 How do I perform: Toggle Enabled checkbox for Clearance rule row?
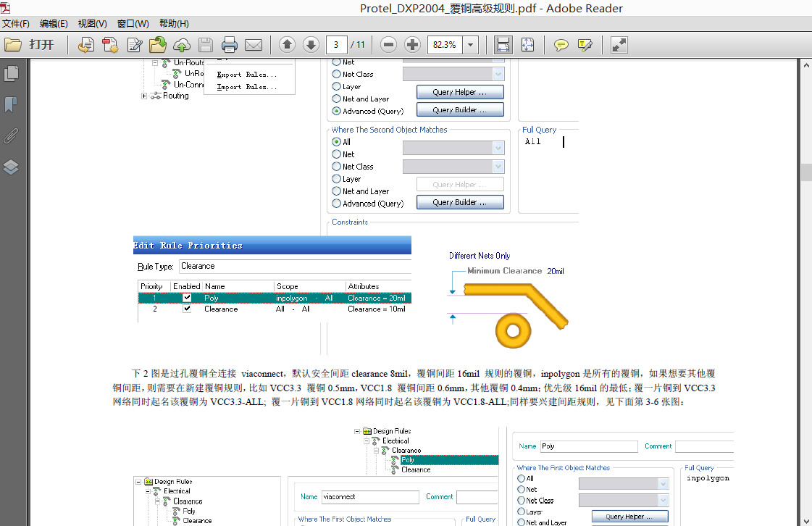pyautogui.click(x=187, y=309)
